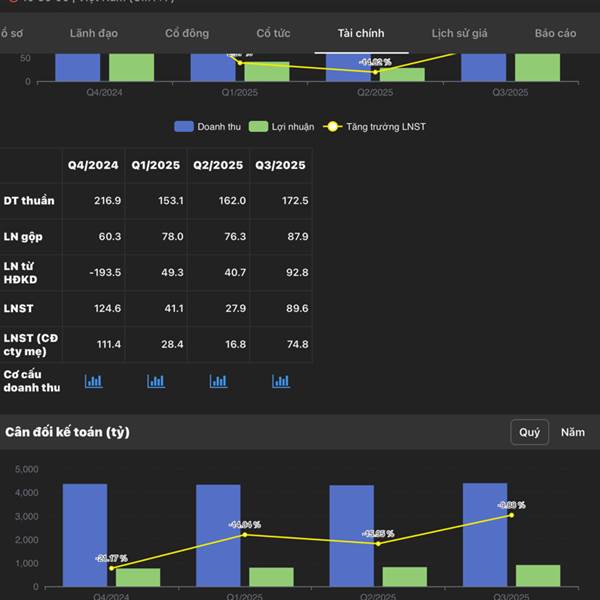Click LN gộp value 60.3
Image resolution: width=600 pixels, height=600 pixels.
(x=110, y=237)
